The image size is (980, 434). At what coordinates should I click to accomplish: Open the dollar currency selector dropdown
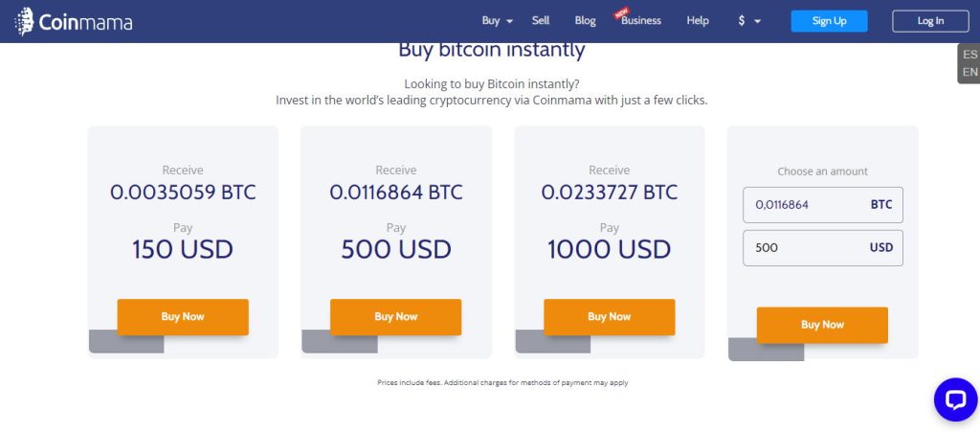[x=748, y=21]
